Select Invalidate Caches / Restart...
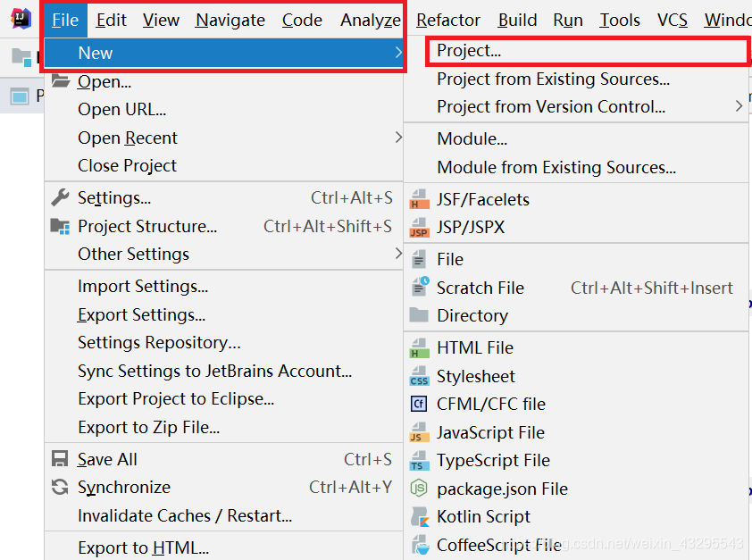Screen dimensions: 752x560 pos(185,515)
